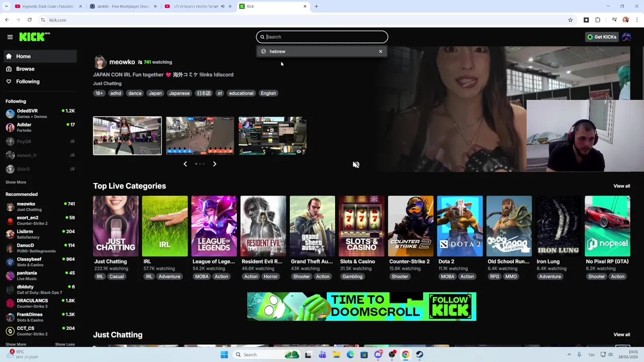This screenshot has width=644, height=362.
Task: Expand Show More under Following
Action: [x=16, y=182]
